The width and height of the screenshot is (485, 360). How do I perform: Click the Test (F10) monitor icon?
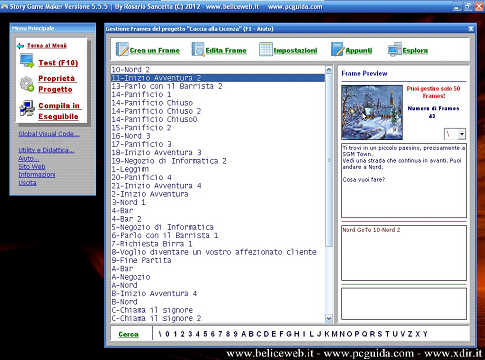[27, 61]
